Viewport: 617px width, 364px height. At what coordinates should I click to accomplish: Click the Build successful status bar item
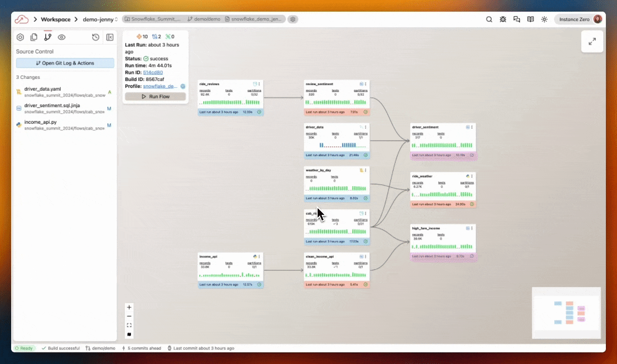coord(61,348)
